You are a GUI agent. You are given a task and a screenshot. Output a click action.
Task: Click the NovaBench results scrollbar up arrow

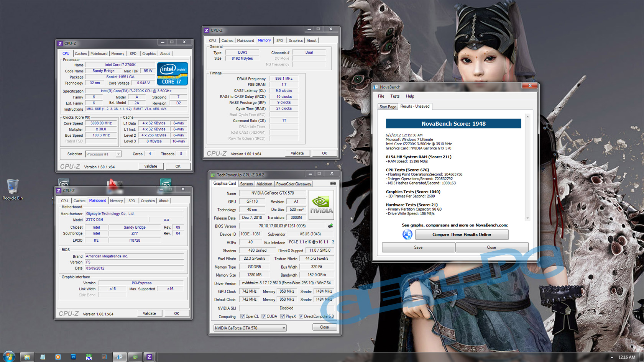[x=527, y=116]
